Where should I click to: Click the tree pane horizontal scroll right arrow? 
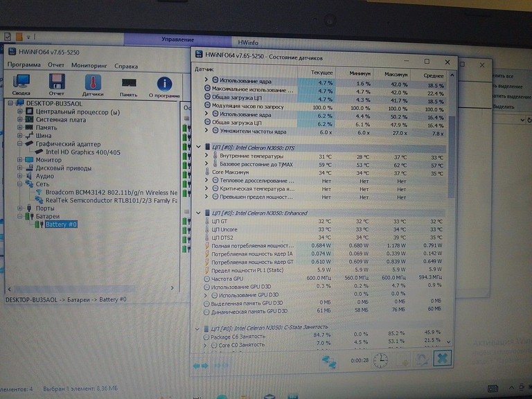pyautogui.click(x=172, y=287)
